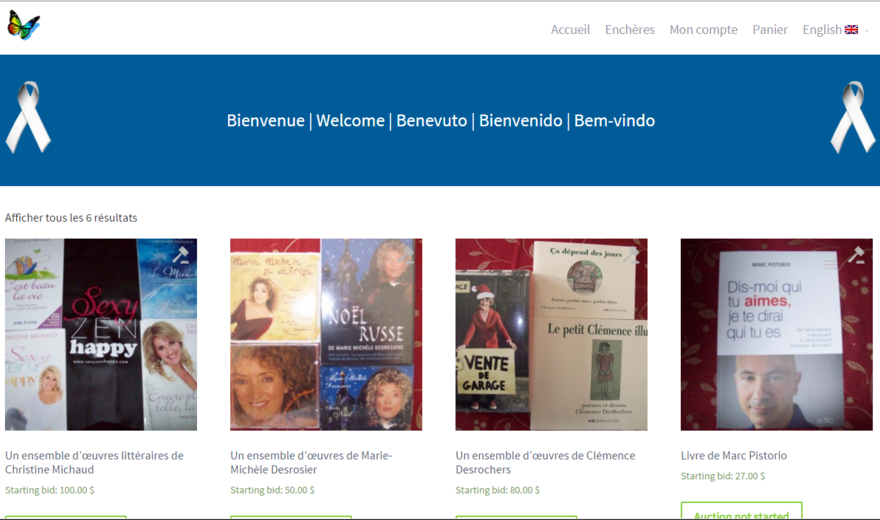
Task: Open Christine Michaud books thumbnail
Action: click(101, 334)
